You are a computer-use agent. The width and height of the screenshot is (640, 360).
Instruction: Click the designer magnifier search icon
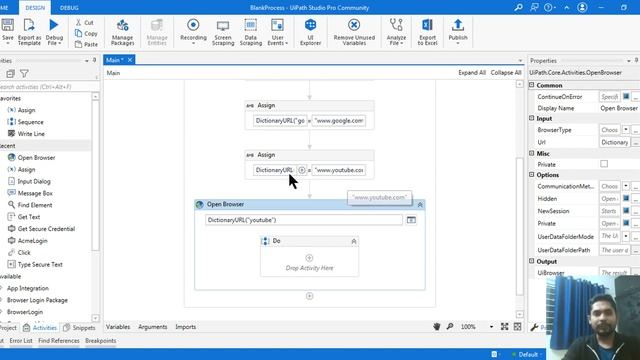point(450,327)
